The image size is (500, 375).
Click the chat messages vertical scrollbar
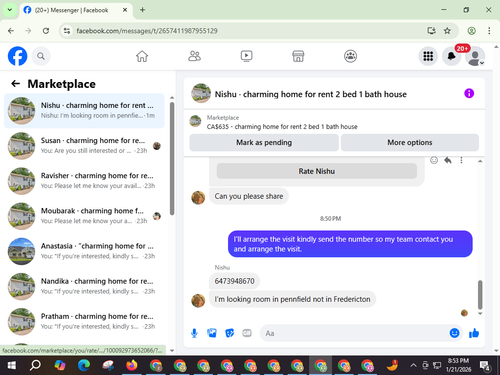tap(480, 295)
